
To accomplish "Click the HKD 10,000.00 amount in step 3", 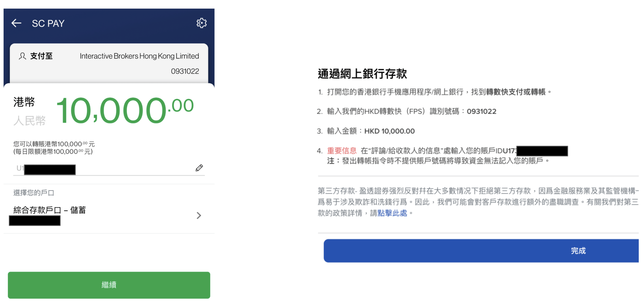I will (389, 131).
